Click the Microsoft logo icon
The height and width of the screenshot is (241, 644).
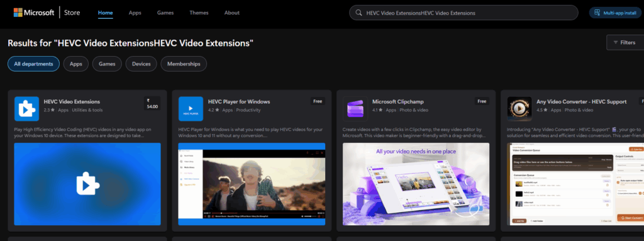pos(18,13)
